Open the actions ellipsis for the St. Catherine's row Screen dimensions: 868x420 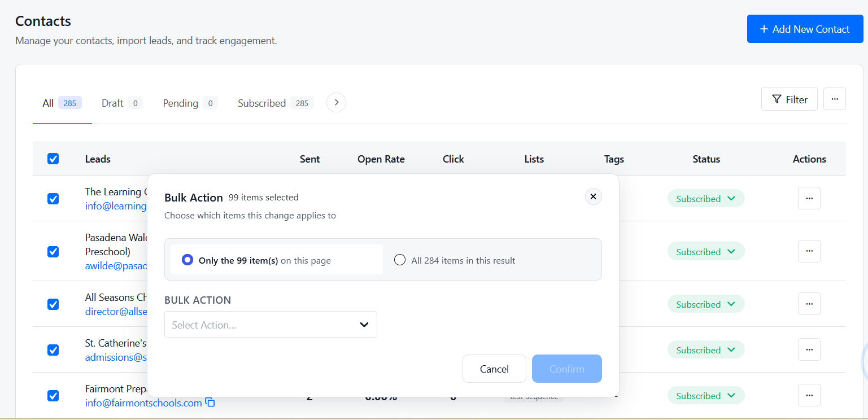(809, 349)
